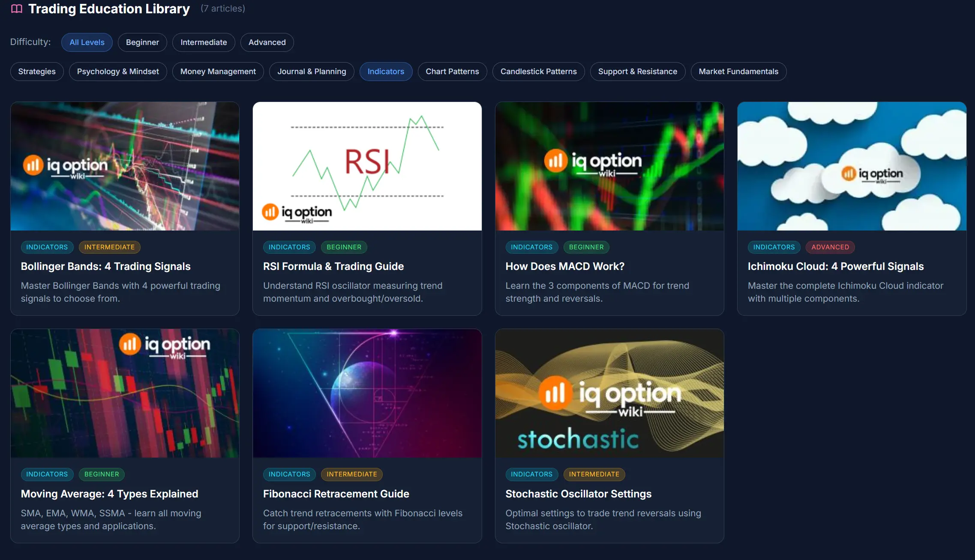Screen dimensions: 975x560
Task: Filter articles by Intermediate difficulty
Action: click(204, 42)
